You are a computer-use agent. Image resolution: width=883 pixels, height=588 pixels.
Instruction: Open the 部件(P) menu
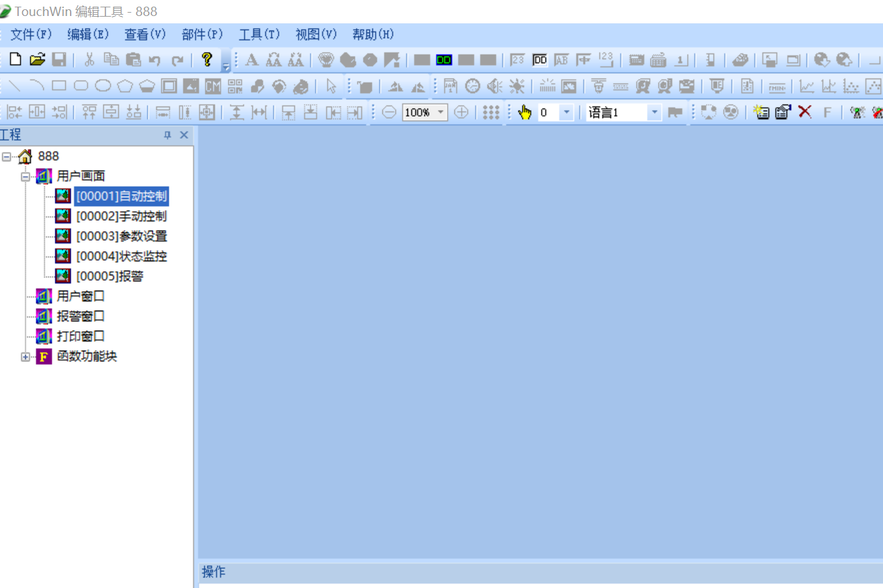pyautogui.click(x=202, y=35)
